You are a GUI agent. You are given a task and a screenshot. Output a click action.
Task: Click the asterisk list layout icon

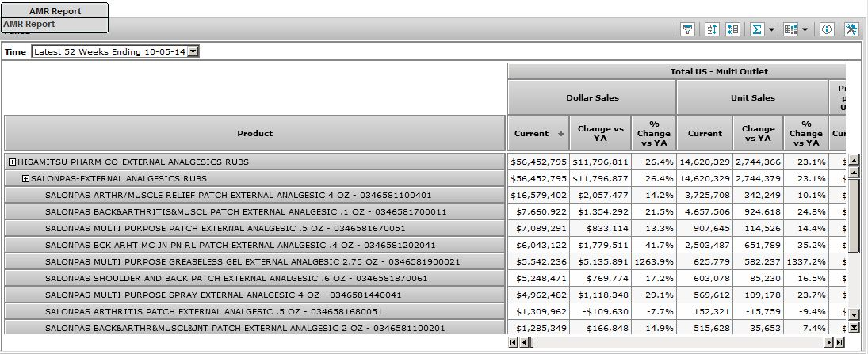point(732,29)
